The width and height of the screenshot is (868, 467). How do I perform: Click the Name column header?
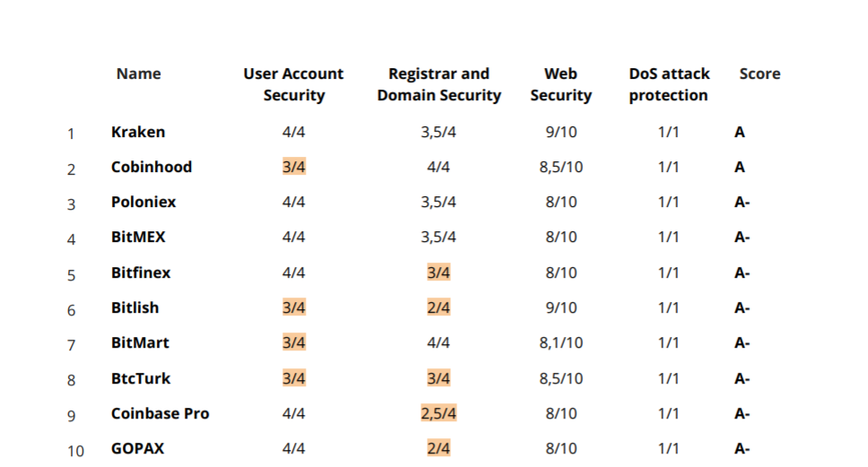pyautogui.click(x=138, y=74)
